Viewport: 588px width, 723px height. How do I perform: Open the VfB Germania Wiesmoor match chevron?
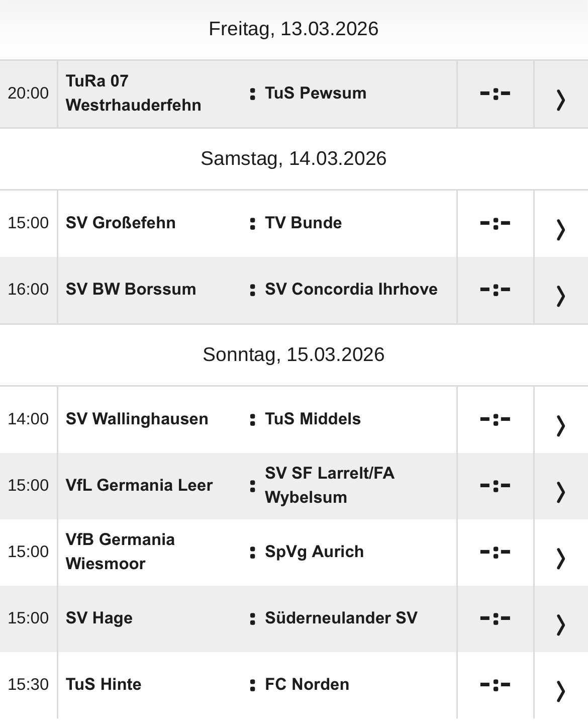(x=560, y=551)
